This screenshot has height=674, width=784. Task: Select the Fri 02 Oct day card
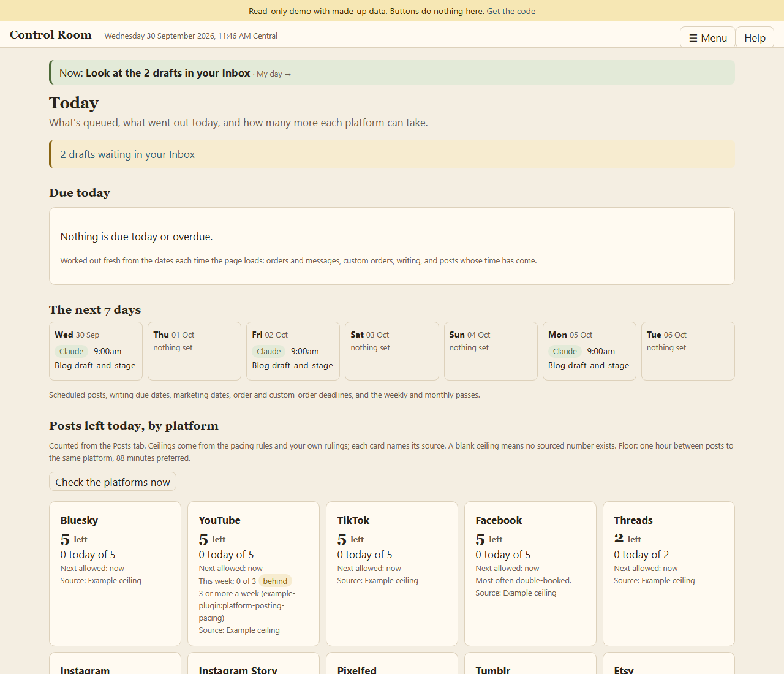tap(293, 351)
